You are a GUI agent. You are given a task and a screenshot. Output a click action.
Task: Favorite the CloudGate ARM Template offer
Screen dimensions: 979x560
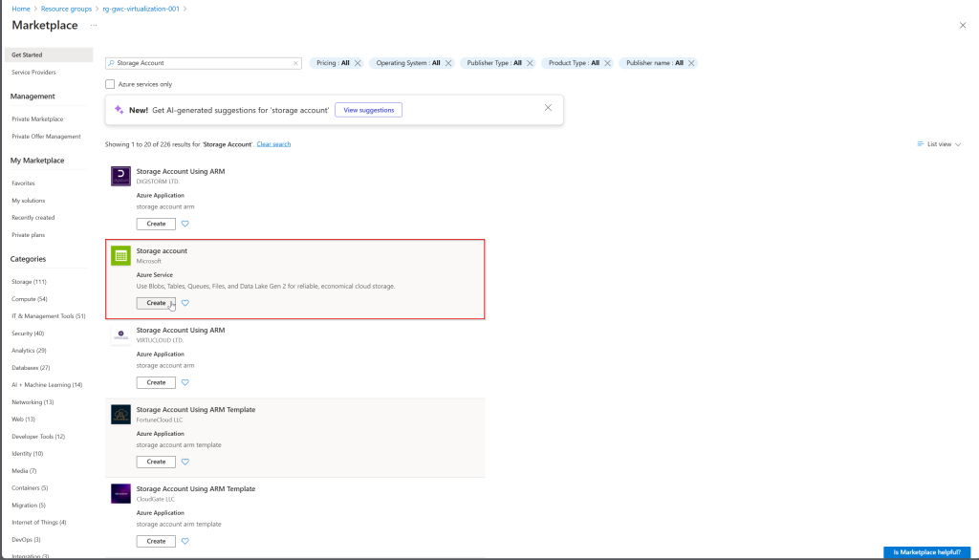[185, 541]
